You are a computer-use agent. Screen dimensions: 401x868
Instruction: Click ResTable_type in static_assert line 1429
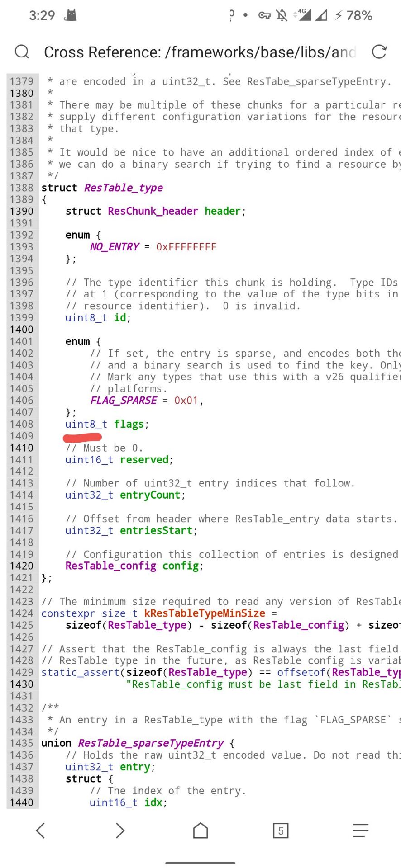click(x=208, y=673)
